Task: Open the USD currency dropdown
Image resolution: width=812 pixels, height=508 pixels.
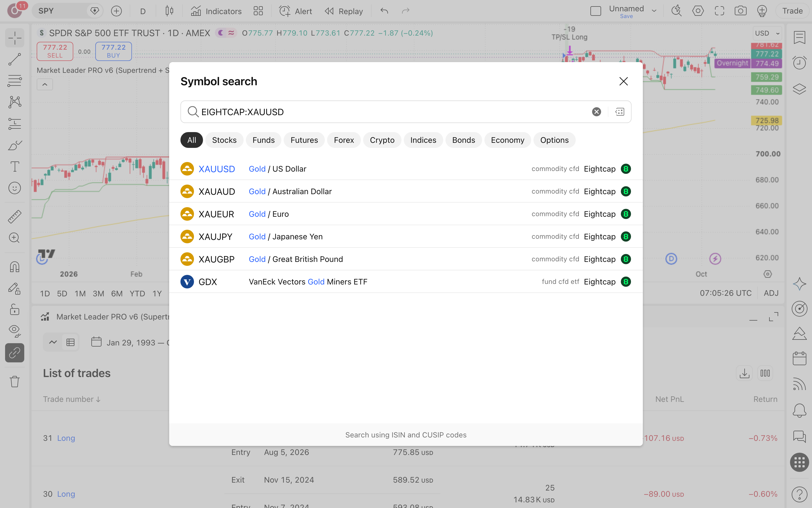Action: tap(767, 33)
